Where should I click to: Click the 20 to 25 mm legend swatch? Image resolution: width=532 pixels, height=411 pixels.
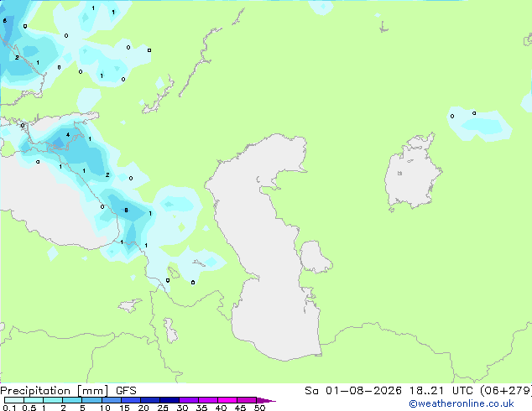[149, 400]
